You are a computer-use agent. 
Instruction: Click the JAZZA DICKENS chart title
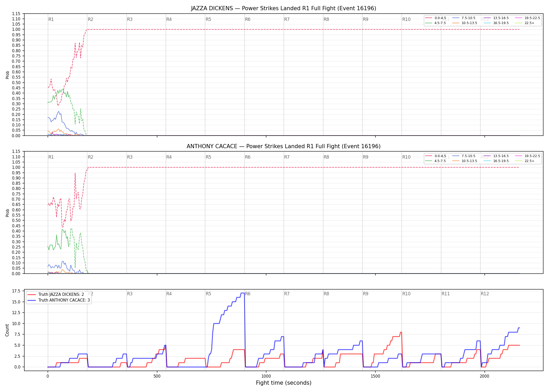pyautogui.click(x=283, y=8)
